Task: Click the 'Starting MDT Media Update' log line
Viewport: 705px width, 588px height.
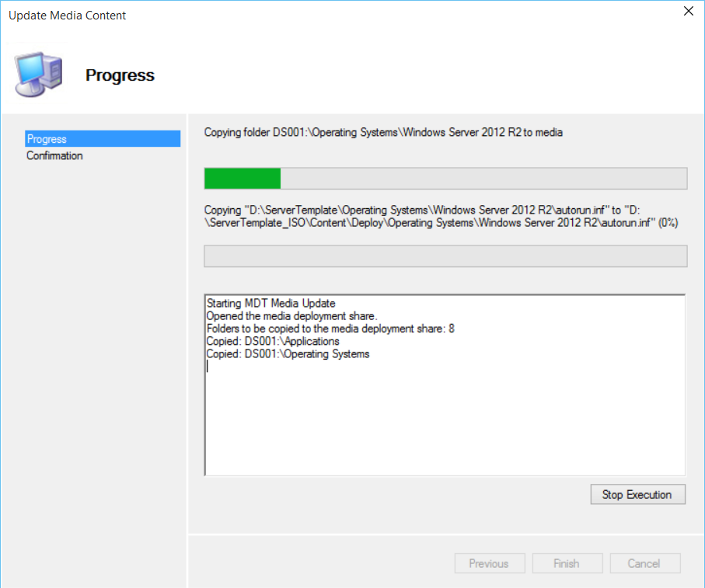Action: 270,302
